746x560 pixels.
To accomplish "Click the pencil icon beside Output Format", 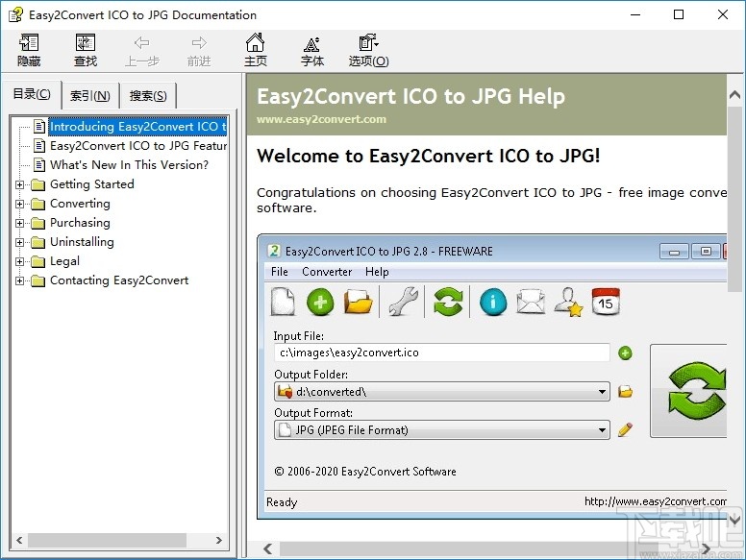I will [625, 429].
